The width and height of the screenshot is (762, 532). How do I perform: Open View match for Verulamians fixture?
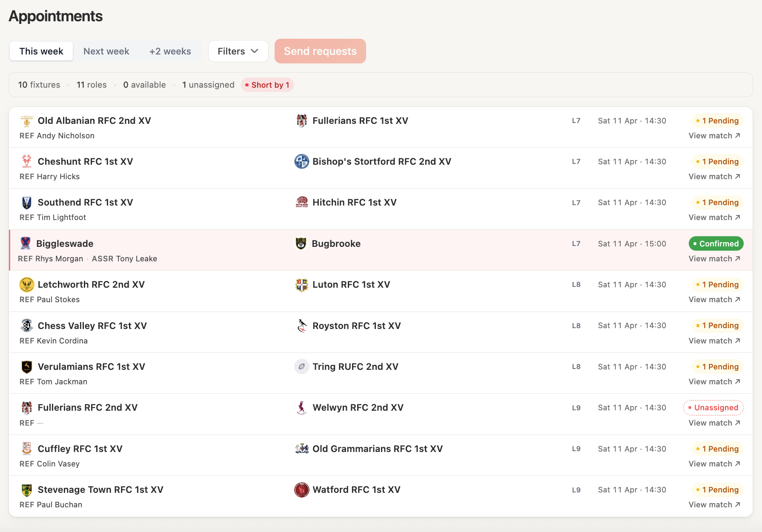714,382
